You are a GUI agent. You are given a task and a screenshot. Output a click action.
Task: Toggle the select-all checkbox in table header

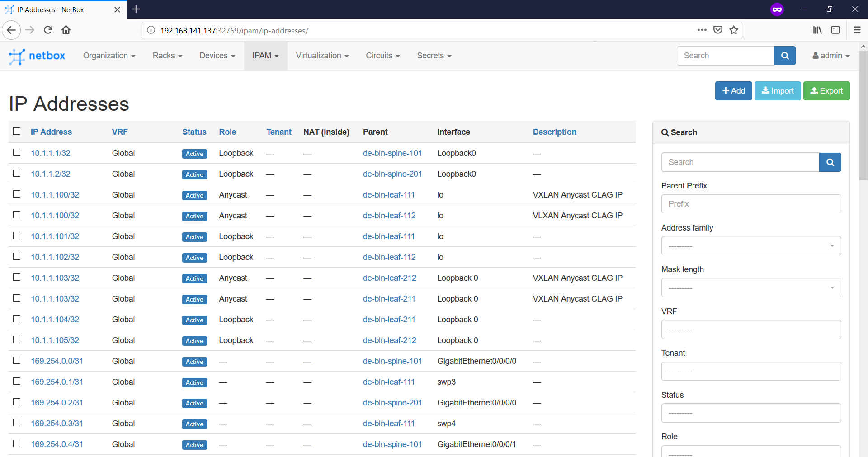coord(17,131)
